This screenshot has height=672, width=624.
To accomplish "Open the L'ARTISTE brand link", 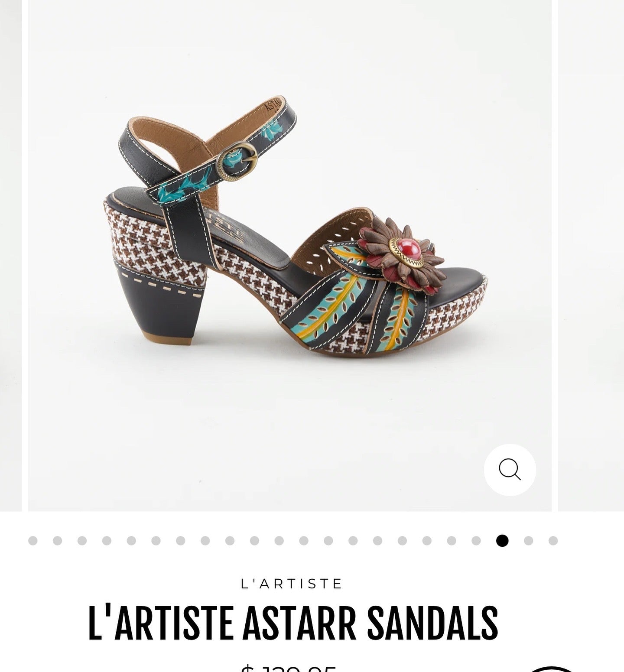I will pos(292,584).
